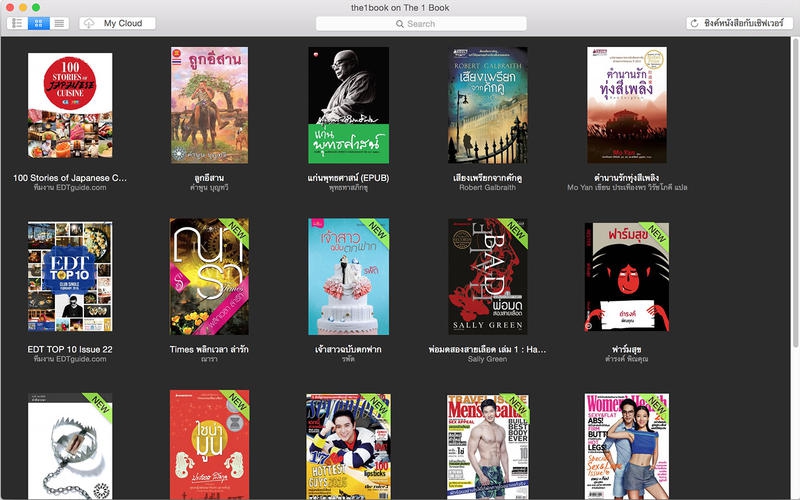Open the ฟาร์มสุข book cover

coord(627,277)
